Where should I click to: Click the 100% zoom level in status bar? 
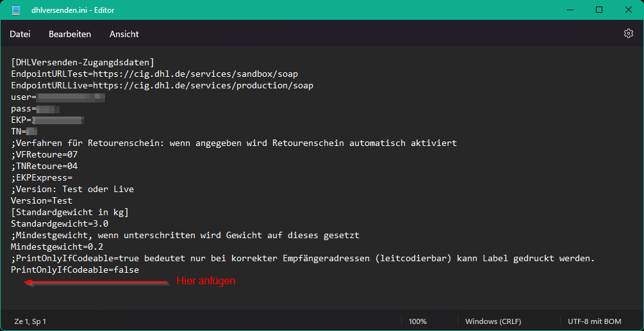point(417,321)
